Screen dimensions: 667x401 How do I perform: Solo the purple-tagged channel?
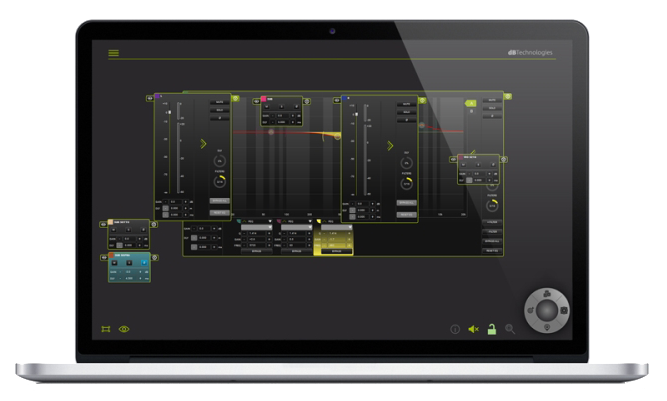tap(219, 110)
